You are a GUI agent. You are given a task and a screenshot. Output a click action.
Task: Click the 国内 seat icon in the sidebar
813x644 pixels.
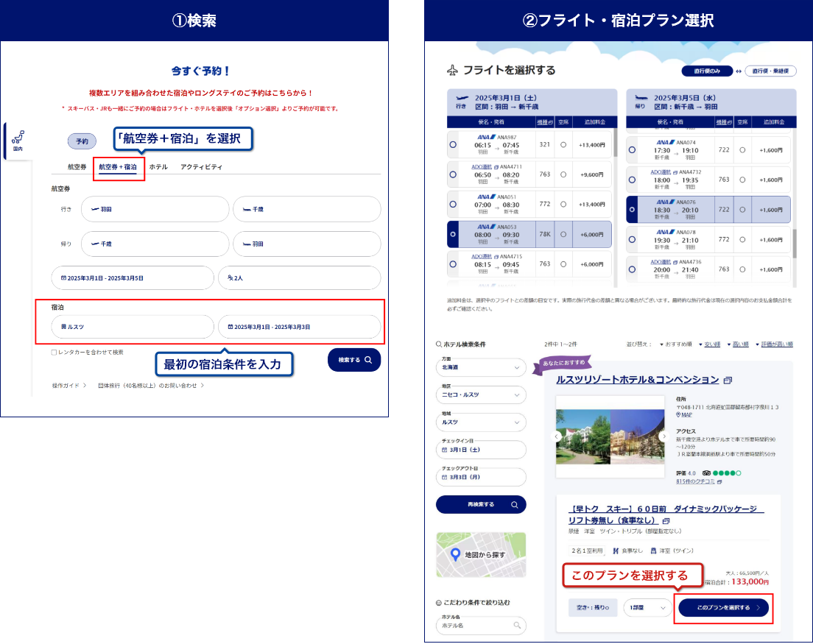18,137
